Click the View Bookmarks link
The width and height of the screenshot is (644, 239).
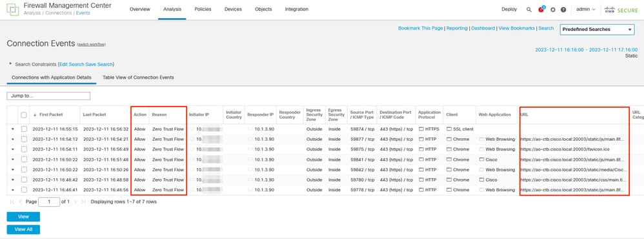point(517,28)
